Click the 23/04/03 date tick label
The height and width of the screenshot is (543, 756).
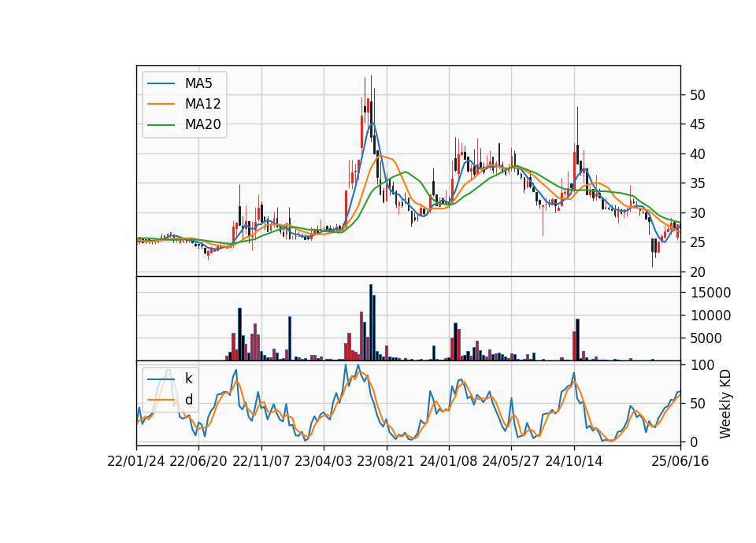[324, 461]
